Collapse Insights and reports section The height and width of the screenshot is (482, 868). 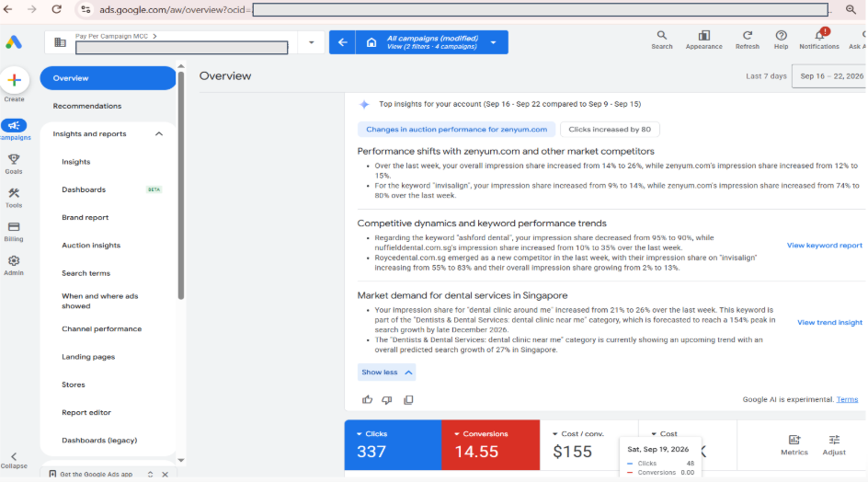[x=159, y=134]
